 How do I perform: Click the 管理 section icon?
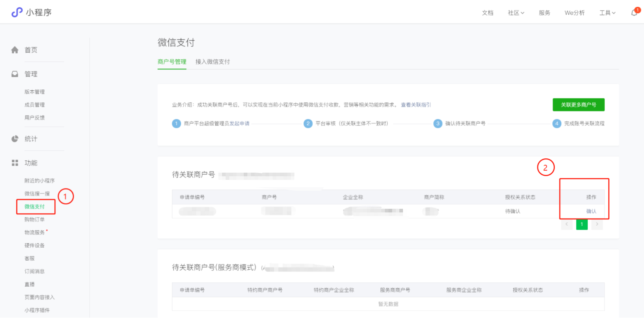15,74
